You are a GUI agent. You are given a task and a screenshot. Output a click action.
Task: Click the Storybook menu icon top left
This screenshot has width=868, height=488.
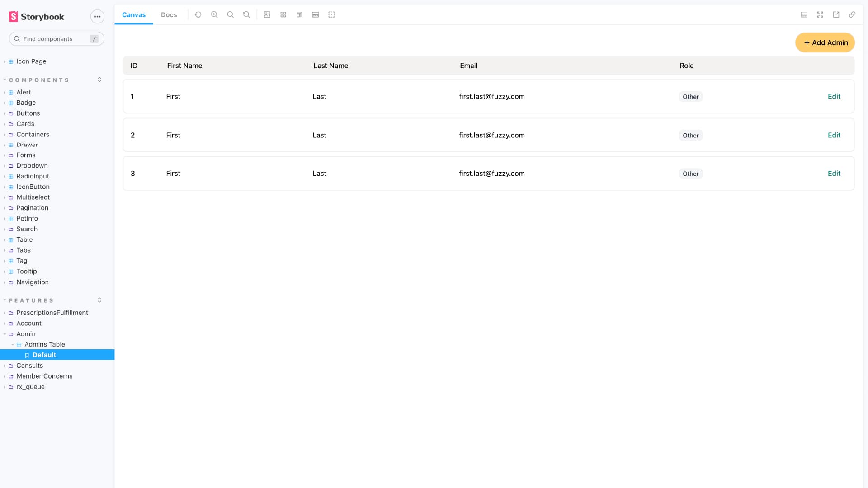click(x=97, y=17)
